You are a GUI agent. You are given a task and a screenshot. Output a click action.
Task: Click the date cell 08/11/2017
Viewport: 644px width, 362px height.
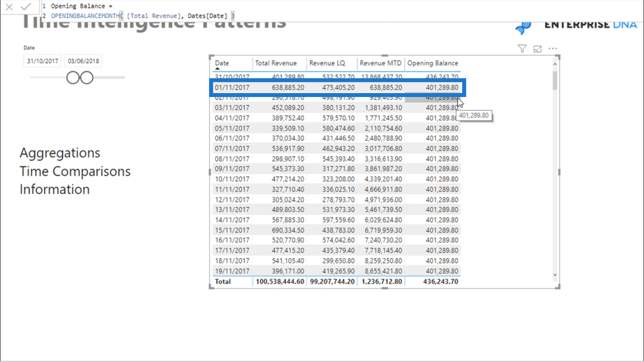pos(232,159)
